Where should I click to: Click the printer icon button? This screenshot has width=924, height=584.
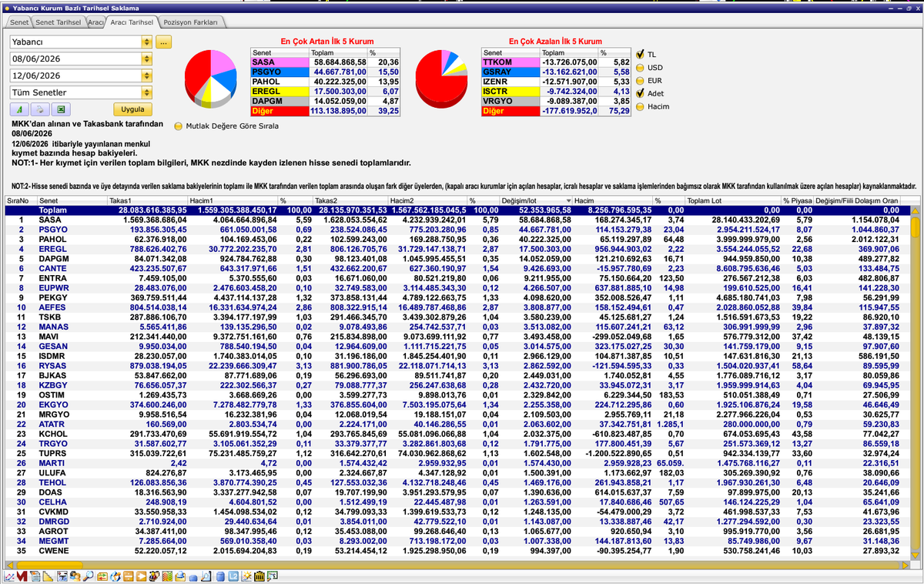40,109
